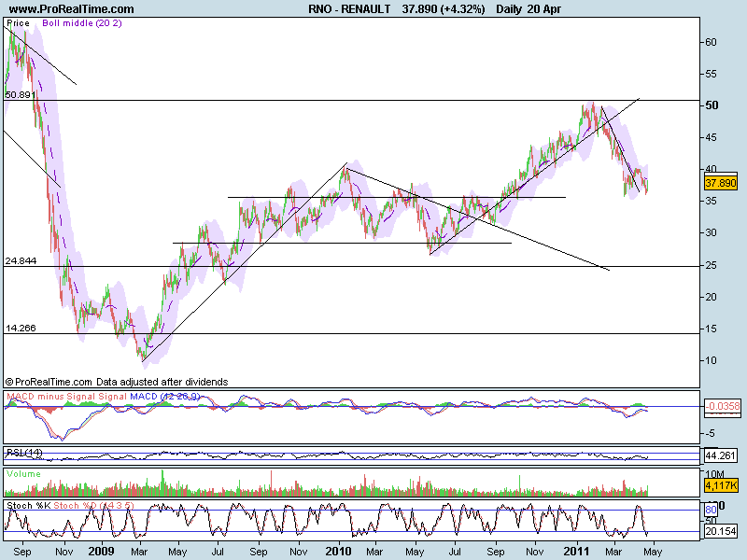Click the yellow 37.890 current price tag

720,183
